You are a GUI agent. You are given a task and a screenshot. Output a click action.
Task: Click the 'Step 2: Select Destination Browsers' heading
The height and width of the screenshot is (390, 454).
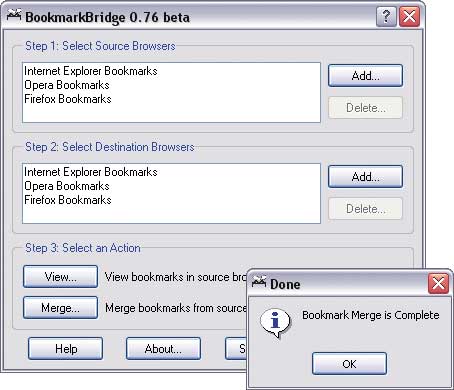[x=110, y=147]
